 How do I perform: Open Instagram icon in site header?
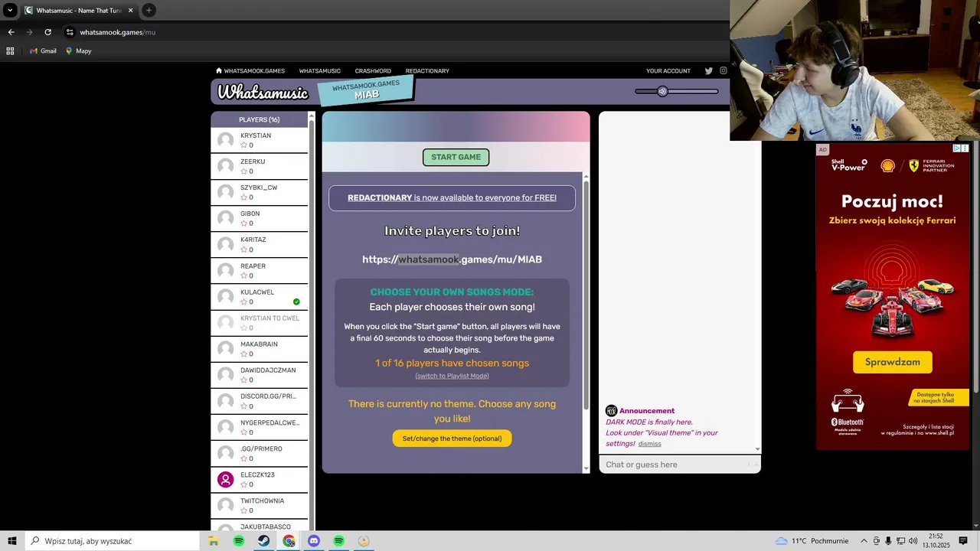click(x=724, y=70)
